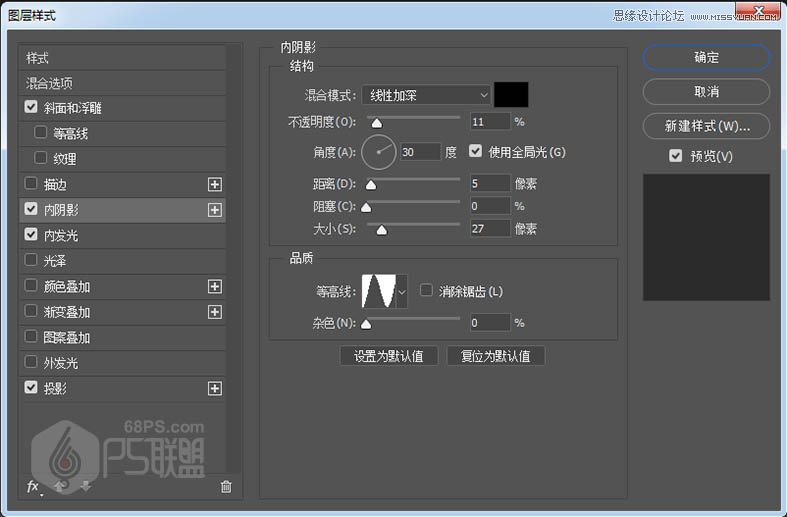Click the 不透明度 slider handle
Image resolution: width=787 pixels, height=517 pixels.
coord(377,123)
